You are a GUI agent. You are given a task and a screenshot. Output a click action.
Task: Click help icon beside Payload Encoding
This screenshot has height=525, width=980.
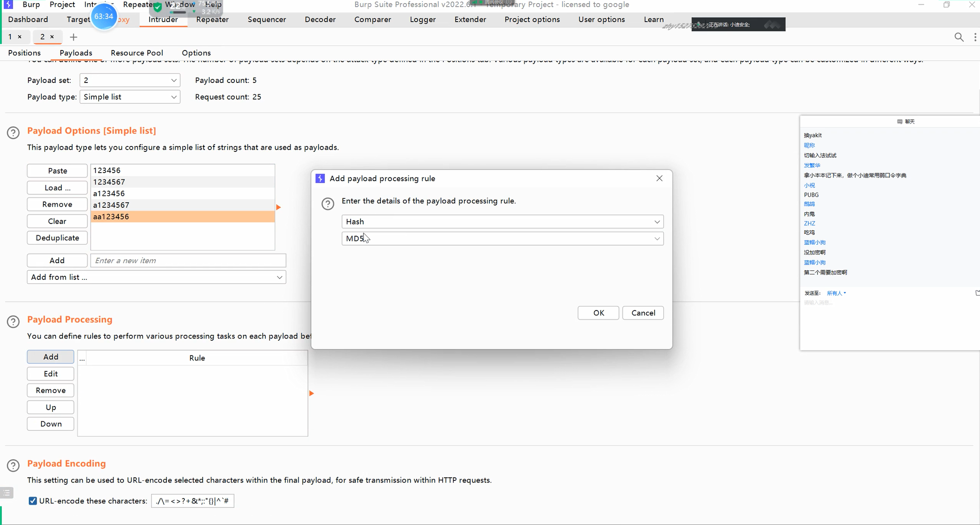pyautogui.click(x=13, y=465)
